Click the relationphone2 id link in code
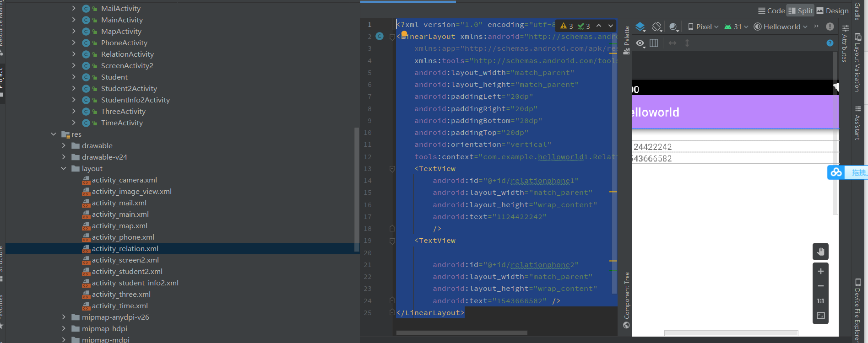 pos(542,265)
